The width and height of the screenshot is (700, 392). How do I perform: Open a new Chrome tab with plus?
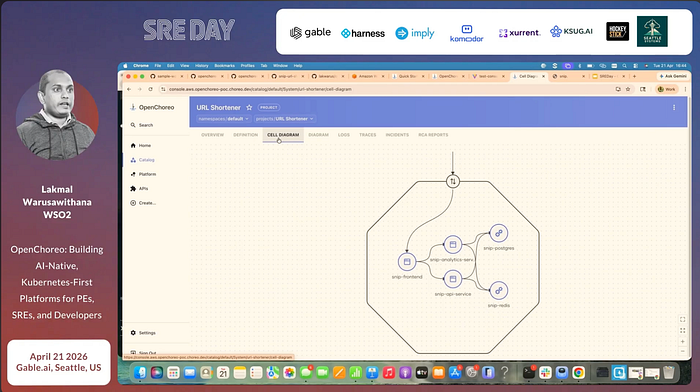pos(634,76)
